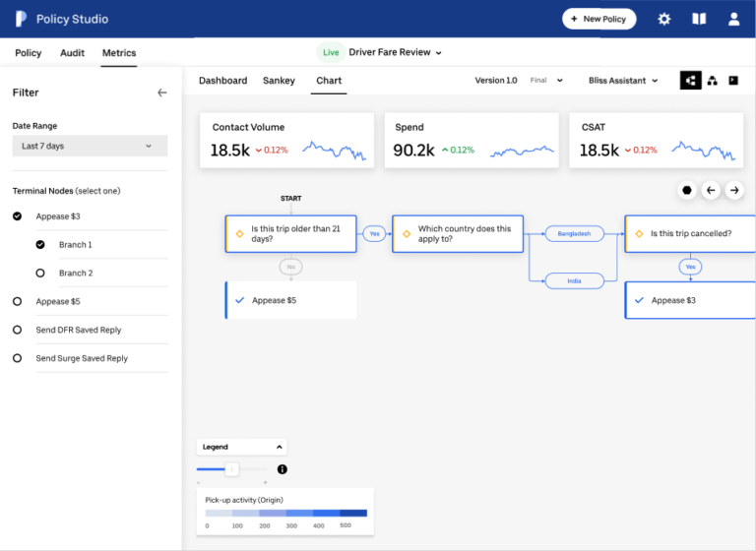Click the hexagon button above the chart

(x=687, y=190)
